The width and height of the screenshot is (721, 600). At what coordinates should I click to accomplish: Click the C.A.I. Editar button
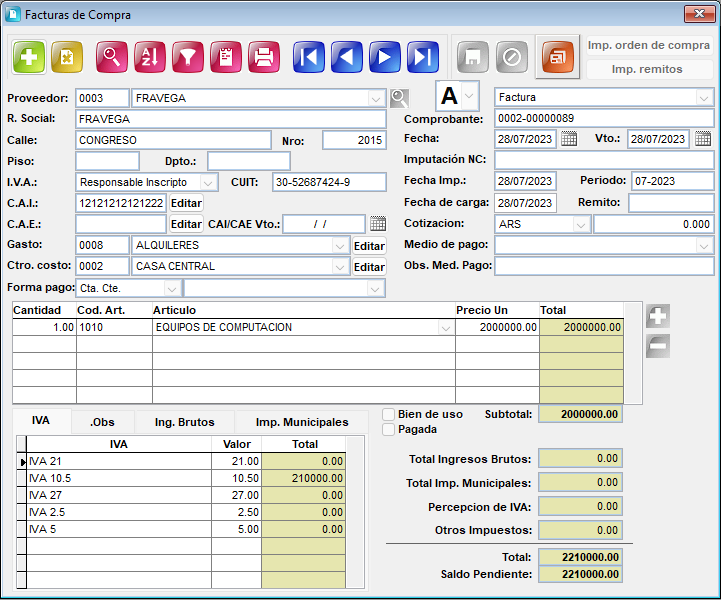point(186,203)
